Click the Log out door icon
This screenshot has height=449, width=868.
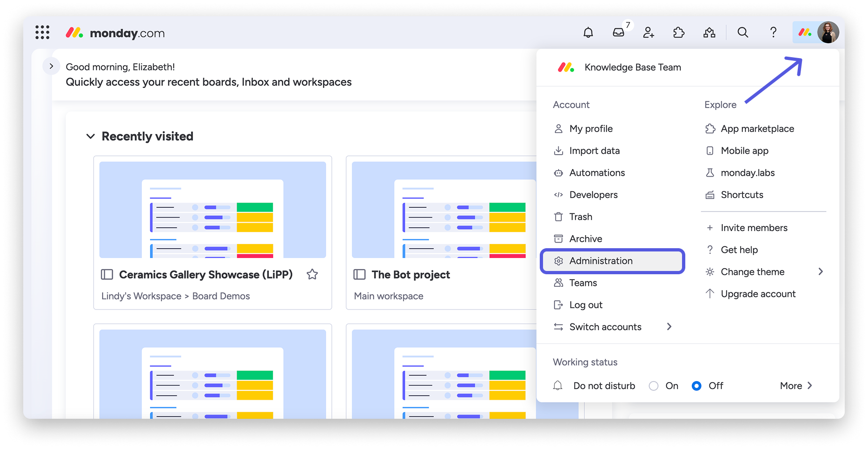(x=558, y=305)
